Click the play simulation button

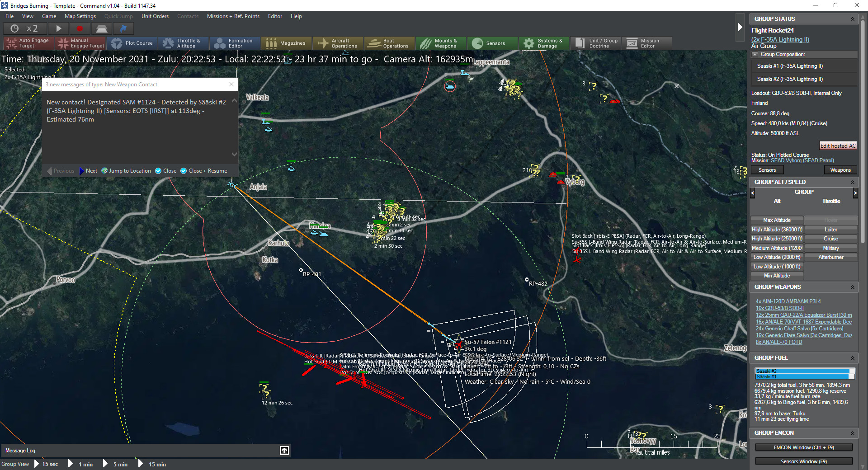[58, 28]
